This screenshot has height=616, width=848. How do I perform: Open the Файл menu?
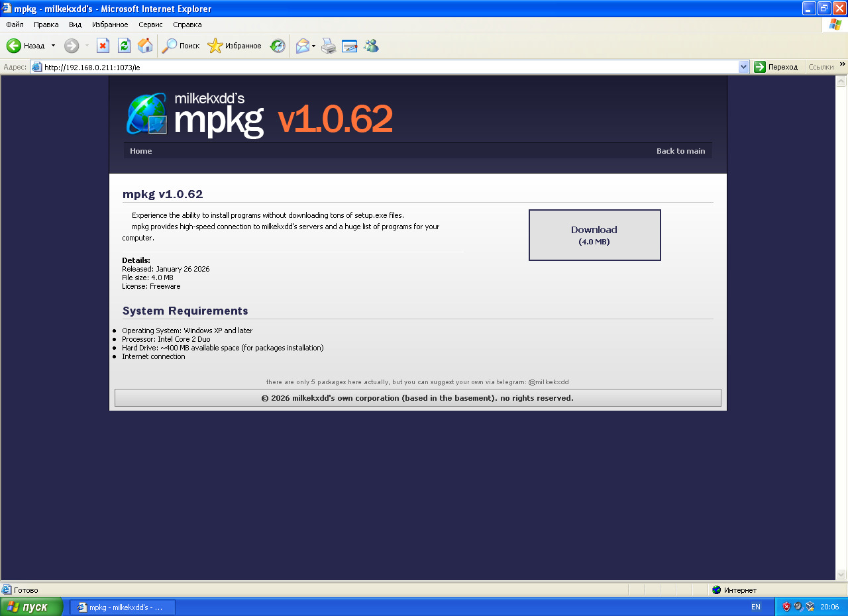point(15,25)
